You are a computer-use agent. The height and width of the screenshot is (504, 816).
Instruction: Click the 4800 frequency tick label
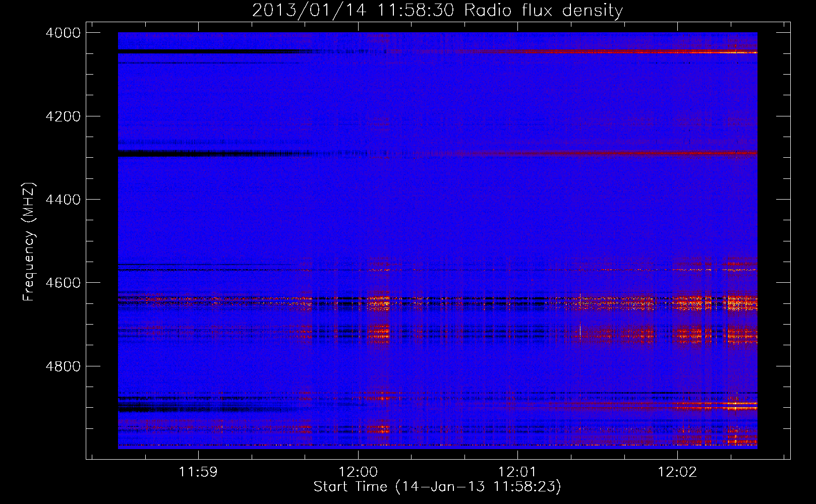point(63,366)
